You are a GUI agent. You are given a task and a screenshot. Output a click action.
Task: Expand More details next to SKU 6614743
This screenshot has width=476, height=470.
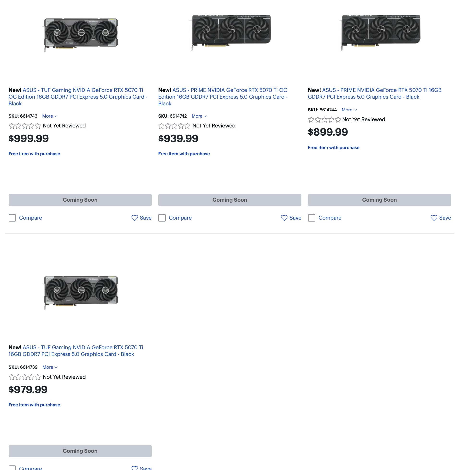[49, 116]
